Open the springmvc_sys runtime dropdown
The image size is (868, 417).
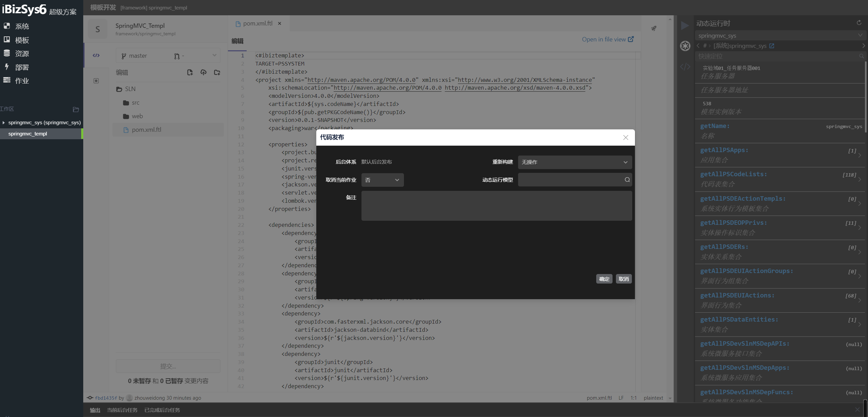[x=780, y=35]
